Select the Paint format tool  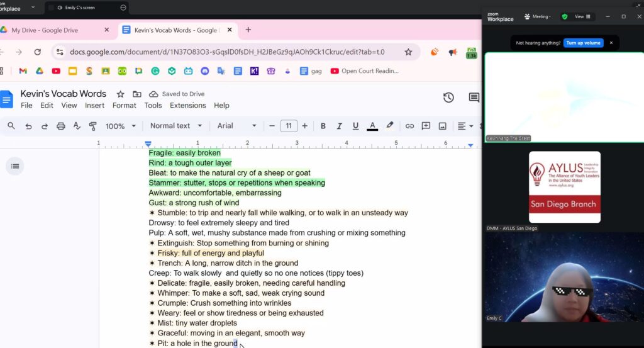93,126
